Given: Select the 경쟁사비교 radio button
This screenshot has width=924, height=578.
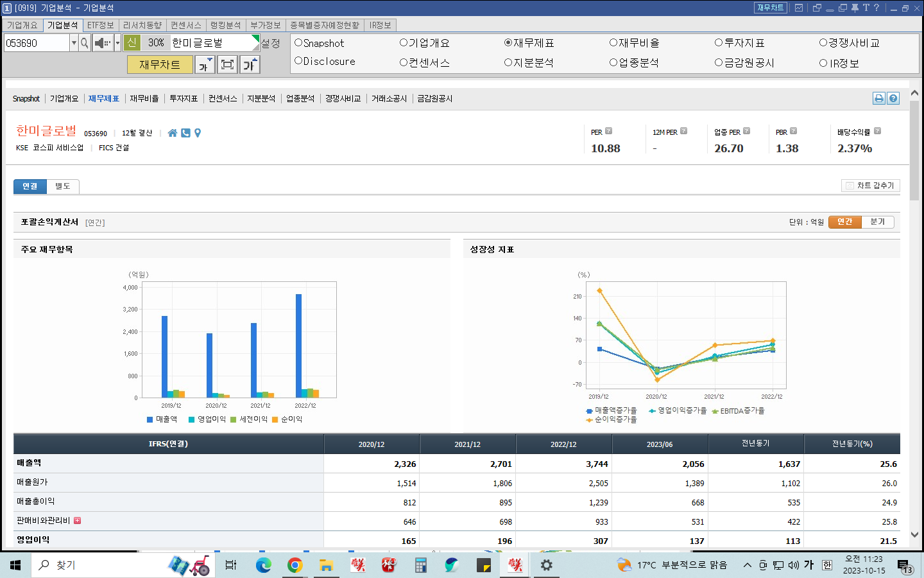Looking at the screenshot, I should point(823,42).
